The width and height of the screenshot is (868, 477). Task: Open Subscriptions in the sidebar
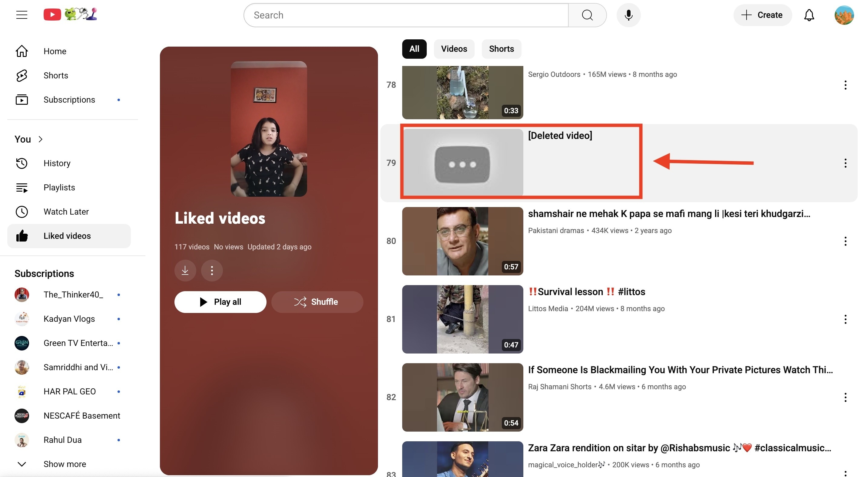point(69,100)
